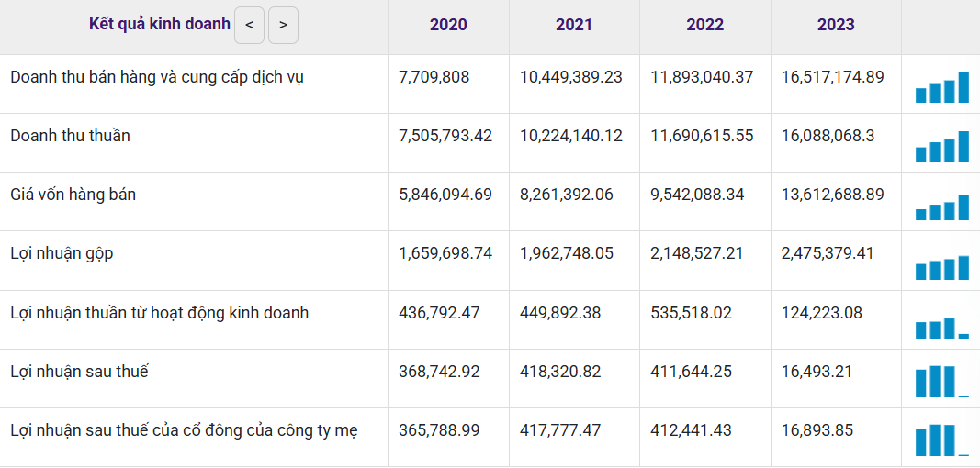
Task: Select the value 16,493.21
Action: click(817, 371)
